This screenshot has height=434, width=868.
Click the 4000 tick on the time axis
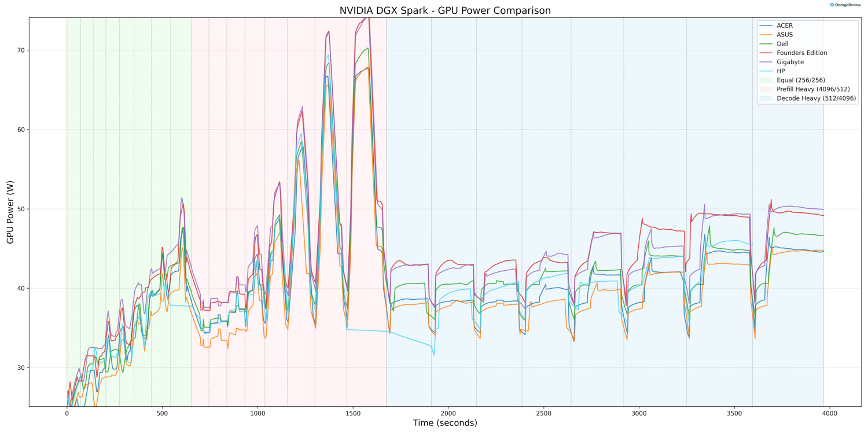click(x=830, y=413)
